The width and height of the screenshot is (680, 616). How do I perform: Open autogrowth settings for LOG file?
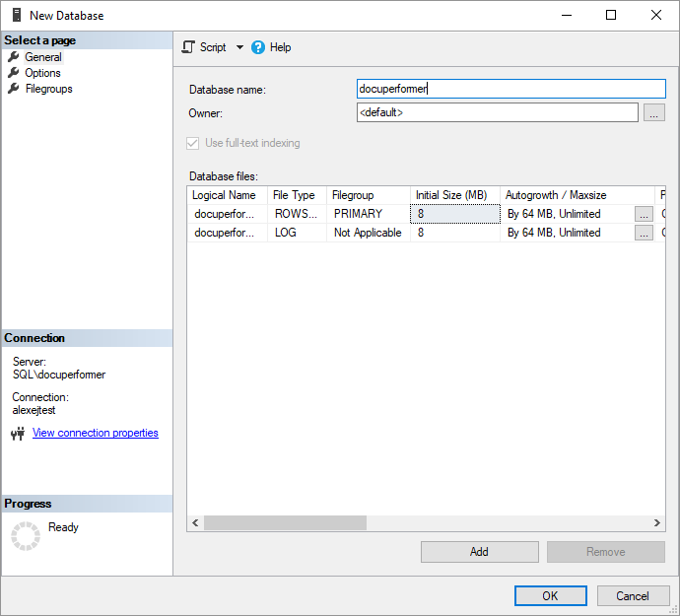tap(644, 233)
